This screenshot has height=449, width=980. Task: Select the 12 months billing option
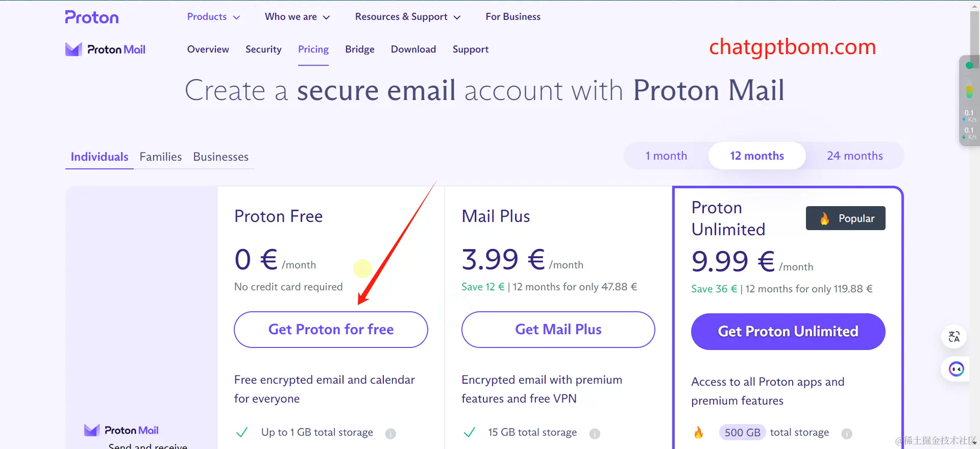tap(757, 156)
